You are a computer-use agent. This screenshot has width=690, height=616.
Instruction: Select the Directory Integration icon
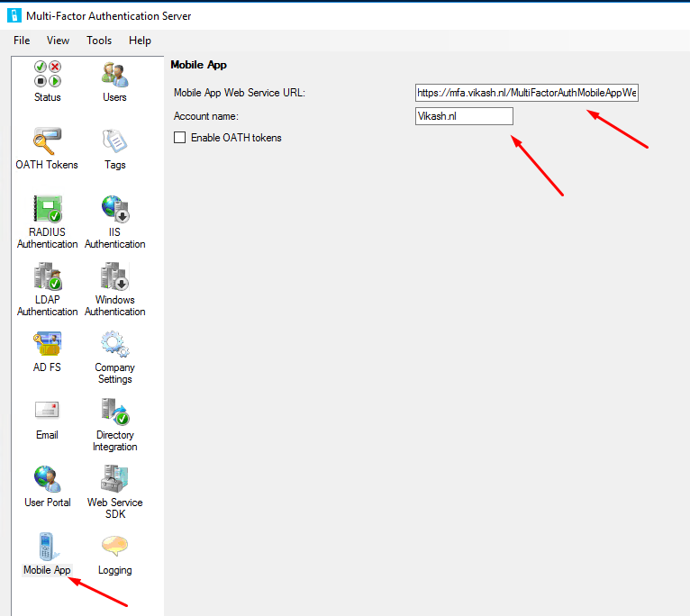(x=115, y=412)
